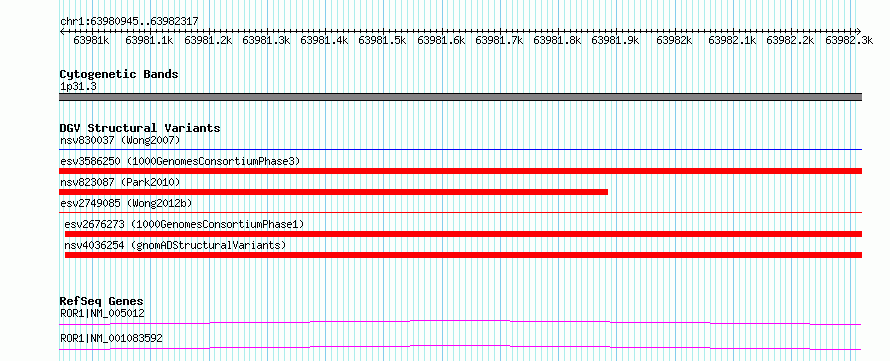The width and height of the screenshot is (890, 361).
Task: Click the esv2676273 red variant bar
Action: coord(463,234)
